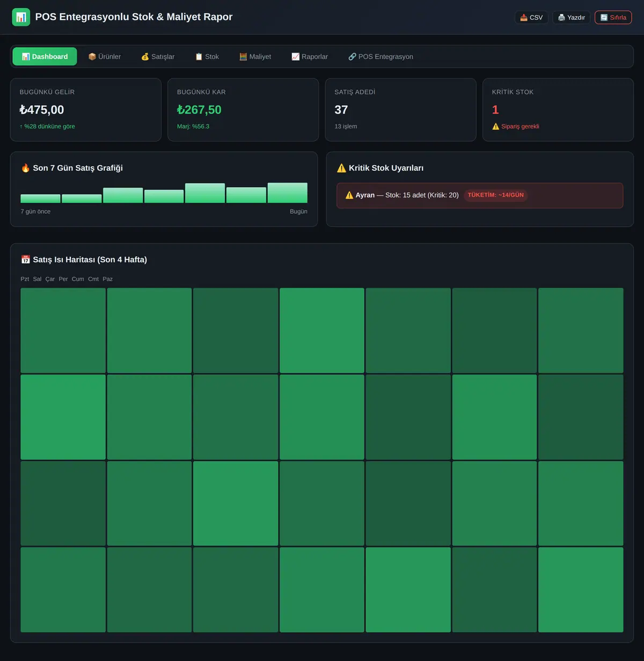Click the first bar above 7 gün önce

40,199
